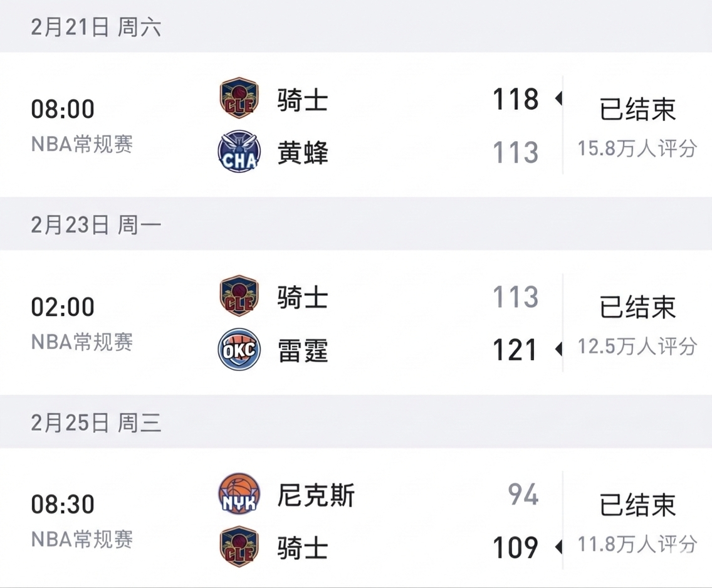Click the NBA常规赛 label under 08:00
This screenshot has width=712, height=588.
click(81, 144)
